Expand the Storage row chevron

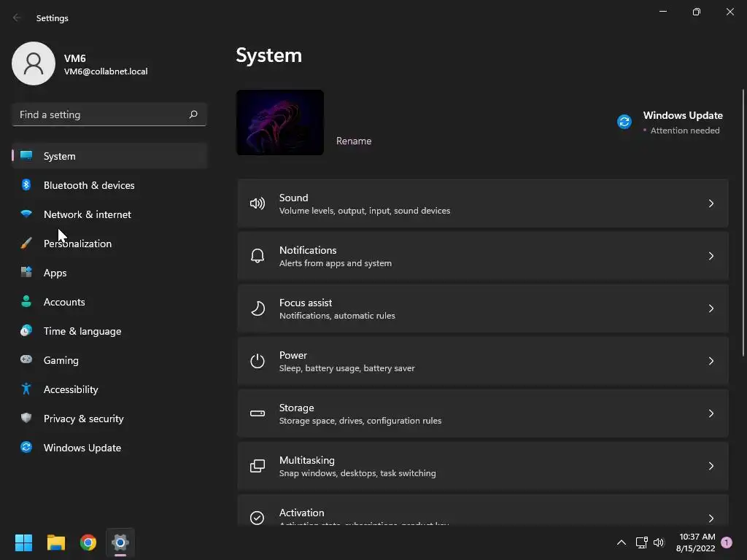pos(711,413)
